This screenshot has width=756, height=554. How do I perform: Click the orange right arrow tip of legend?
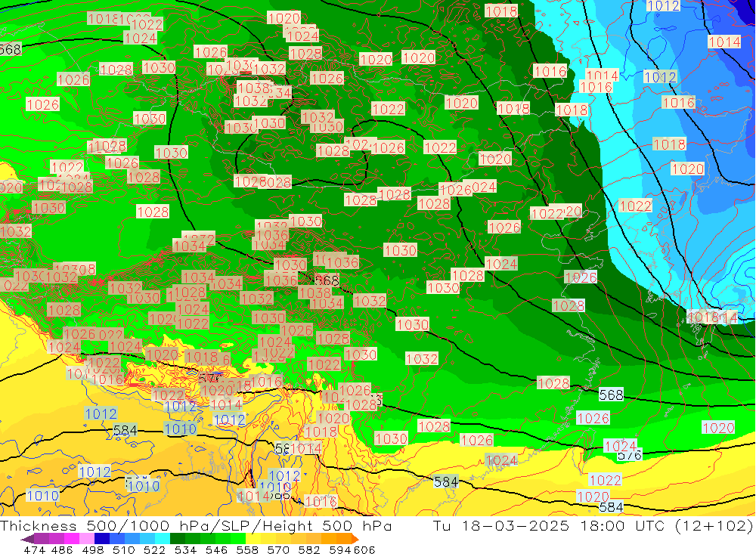[x=356, y=539]
